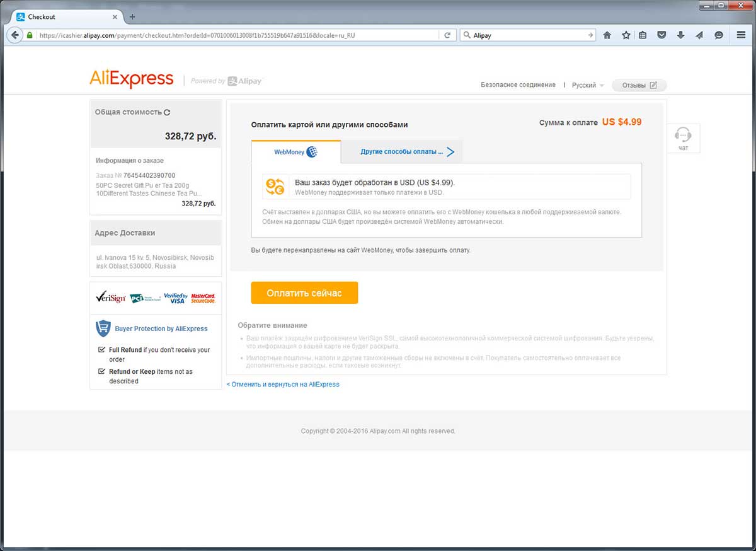Open a new tab with the plus button
Screen dimensions: 756x551
point(132,17)
